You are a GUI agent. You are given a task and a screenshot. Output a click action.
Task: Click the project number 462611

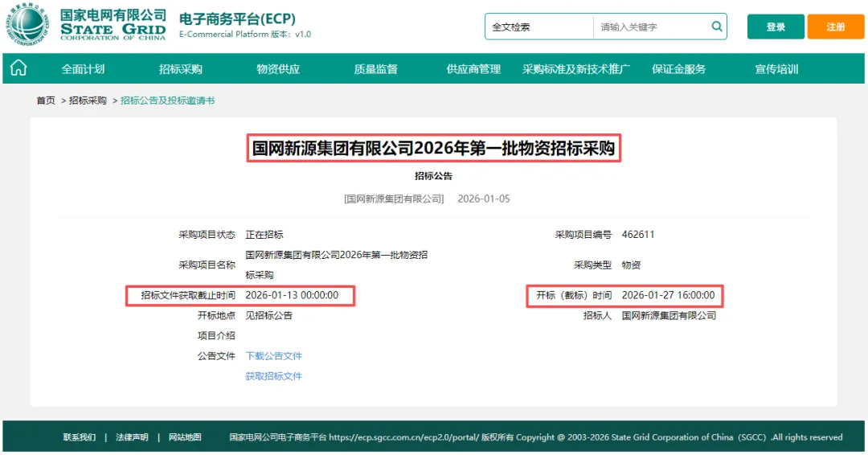click(x=637, y=235)
